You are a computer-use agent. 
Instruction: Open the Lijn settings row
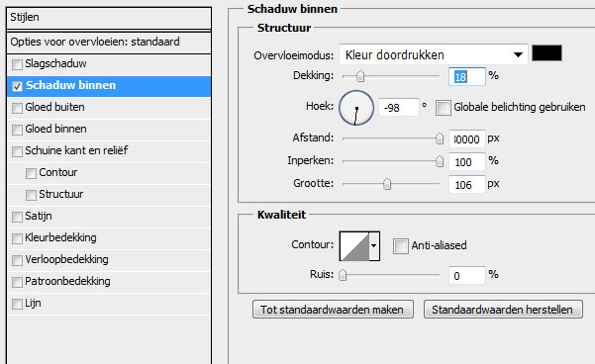click(109, 304)
